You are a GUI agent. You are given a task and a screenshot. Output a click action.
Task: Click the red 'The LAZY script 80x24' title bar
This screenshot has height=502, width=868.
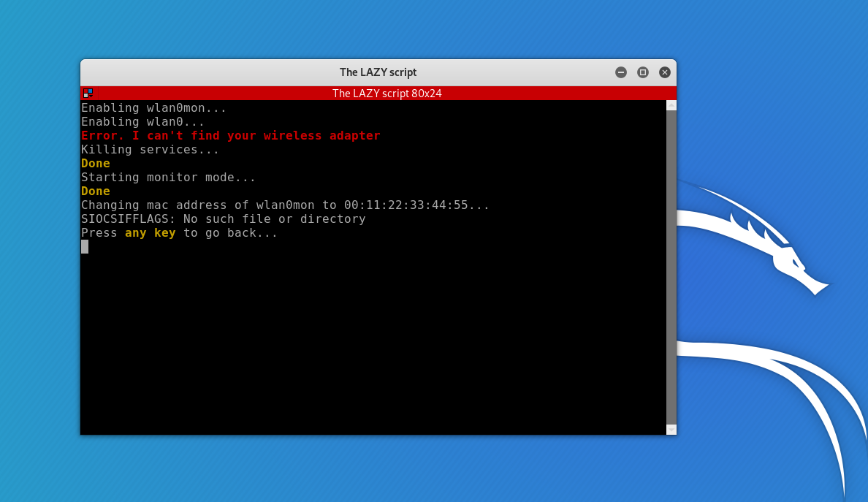(378, 93)
